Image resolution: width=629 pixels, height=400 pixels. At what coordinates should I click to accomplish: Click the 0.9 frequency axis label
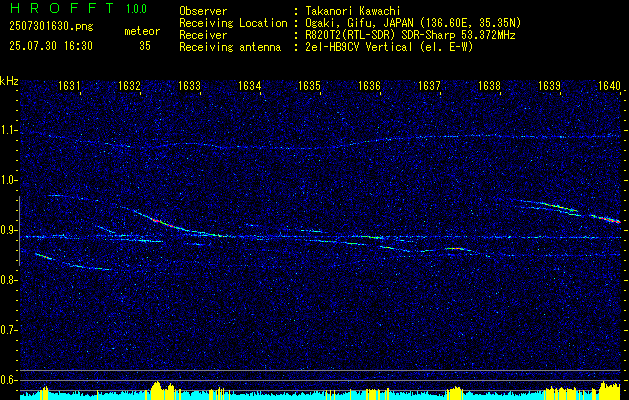[7, 230]
